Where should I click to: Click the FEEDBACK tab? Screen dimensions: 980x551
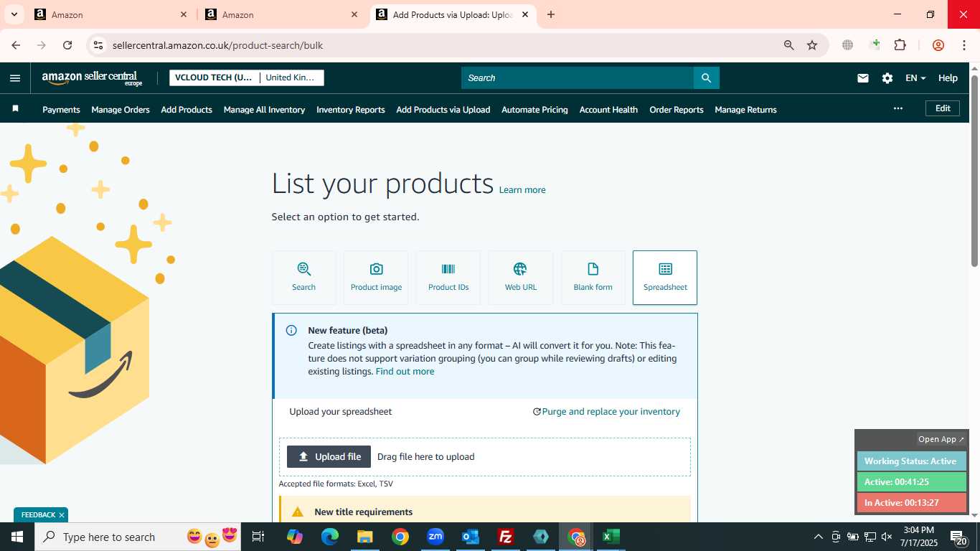tap(38, 515)
